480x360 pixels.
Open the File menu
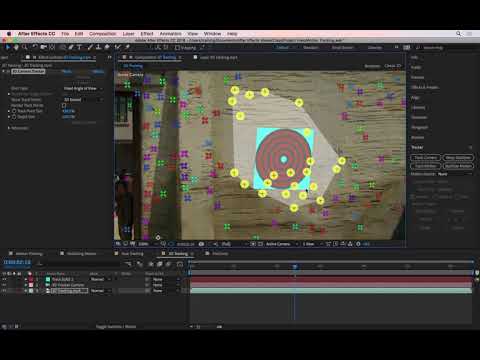click(65, 34)
